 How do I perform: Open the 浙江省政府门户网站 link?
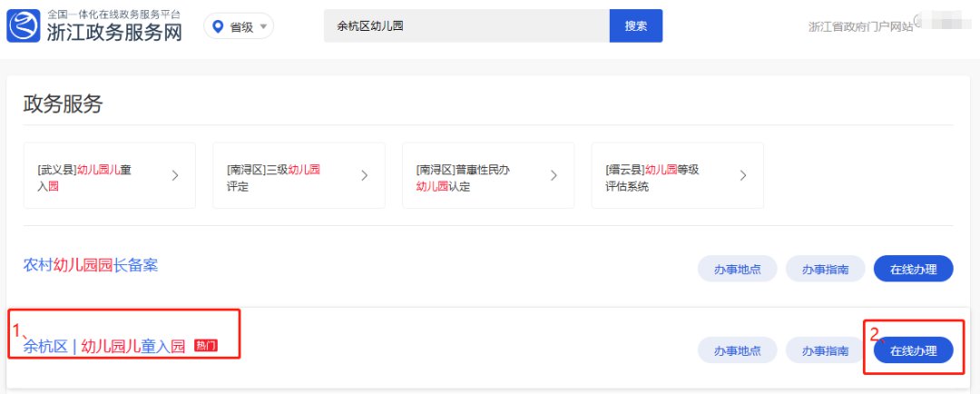pos(860,26)
